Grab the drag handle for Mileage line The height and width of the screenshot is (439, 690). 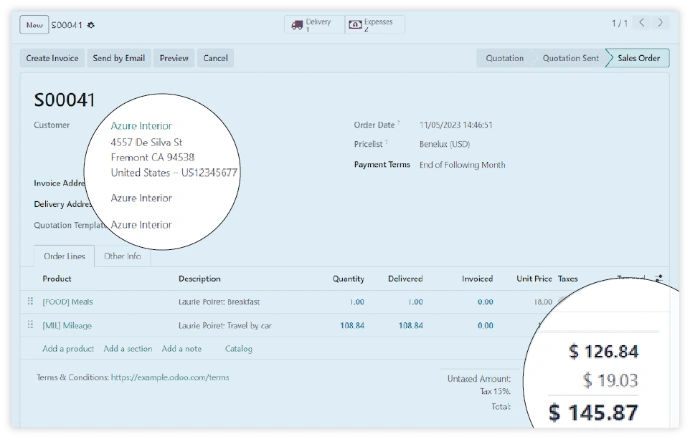pos(30,325)
